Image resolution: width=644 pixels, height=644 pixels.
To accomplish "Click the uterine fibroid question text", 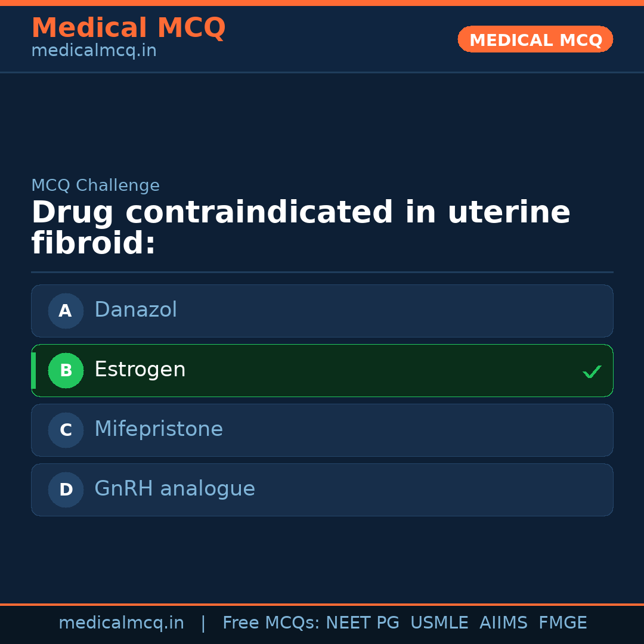I will [301, 228].
